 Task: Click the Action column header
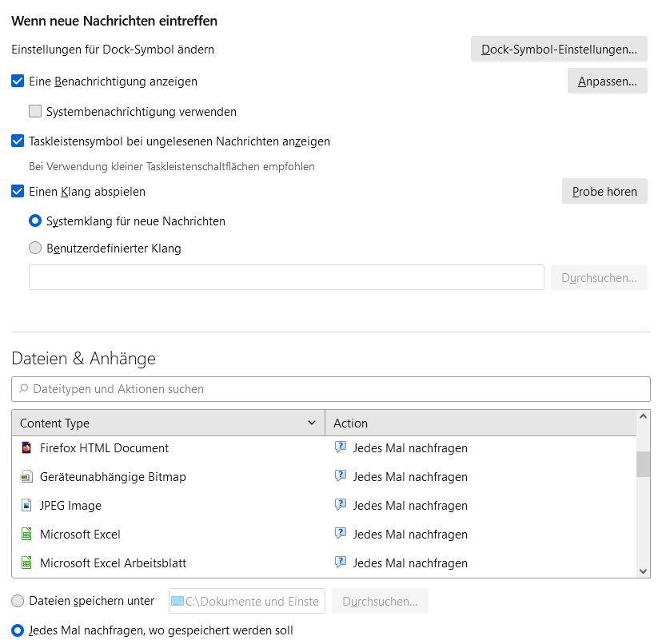(480, 423)
